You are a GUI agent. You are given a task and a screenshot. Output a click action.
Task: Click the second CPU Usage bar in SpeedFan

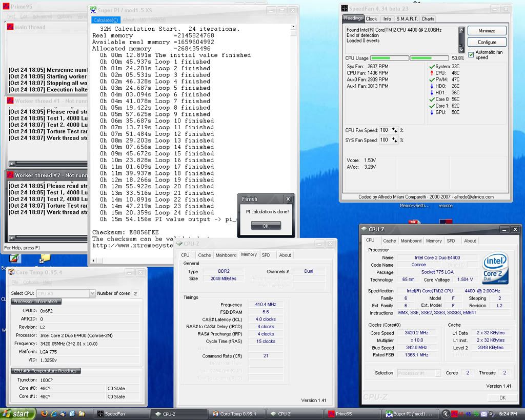tap(429, 58)
